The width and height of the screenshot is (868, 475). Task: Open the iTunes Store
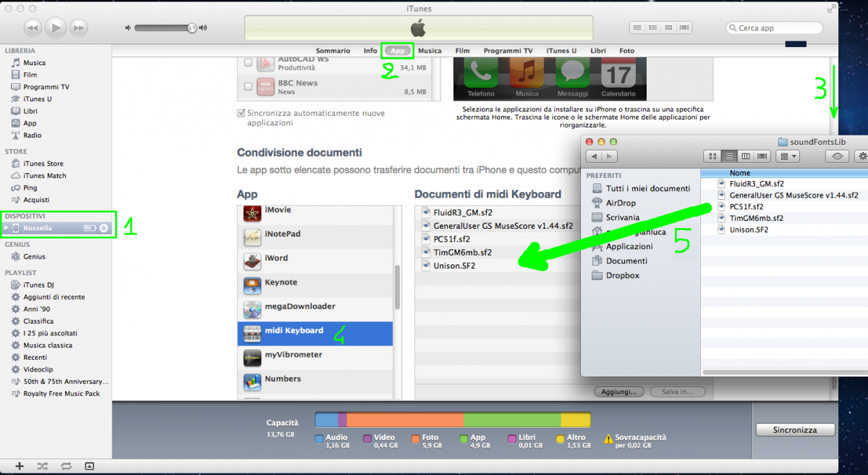coord(43,164)
